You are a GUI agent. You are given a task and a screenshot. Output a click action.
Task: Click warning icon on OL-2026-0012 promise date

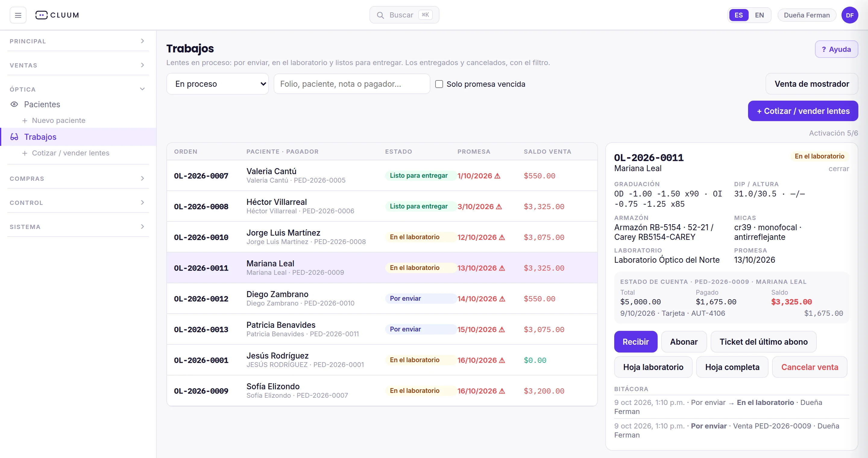click(x=502, y=299)
